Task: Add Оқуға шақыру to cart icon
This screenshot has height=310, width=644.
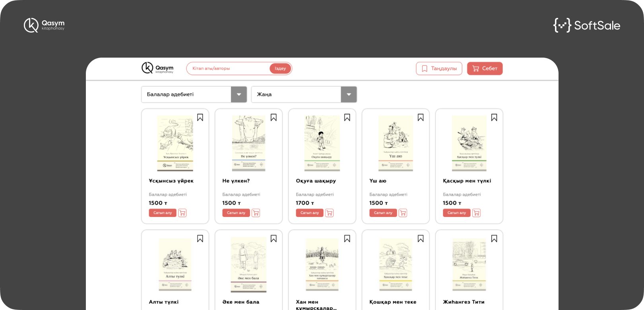Action: [330, 213]
